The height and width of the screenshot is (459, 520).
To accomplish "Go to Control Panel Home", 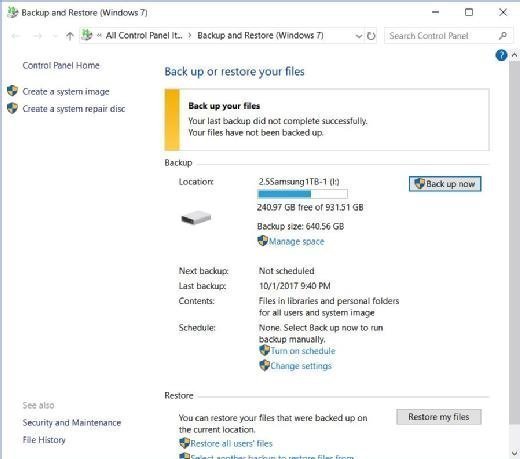I will pyautogui.click(x=61, y=65).
